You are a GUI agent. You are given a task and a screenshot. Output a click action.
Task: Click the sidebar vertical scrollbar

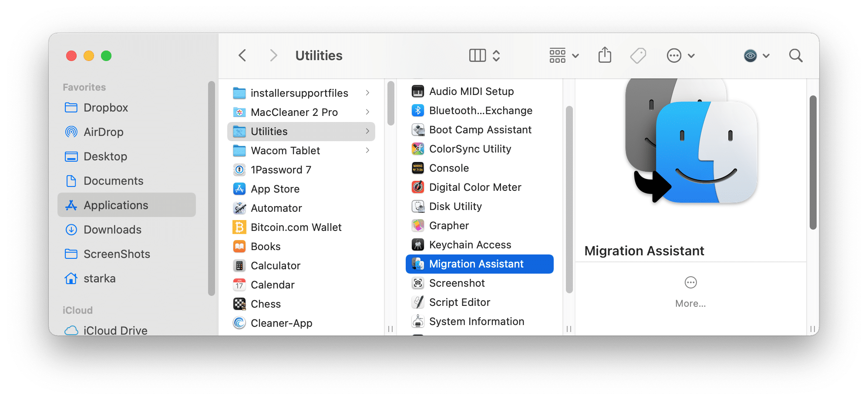point(212,188)
